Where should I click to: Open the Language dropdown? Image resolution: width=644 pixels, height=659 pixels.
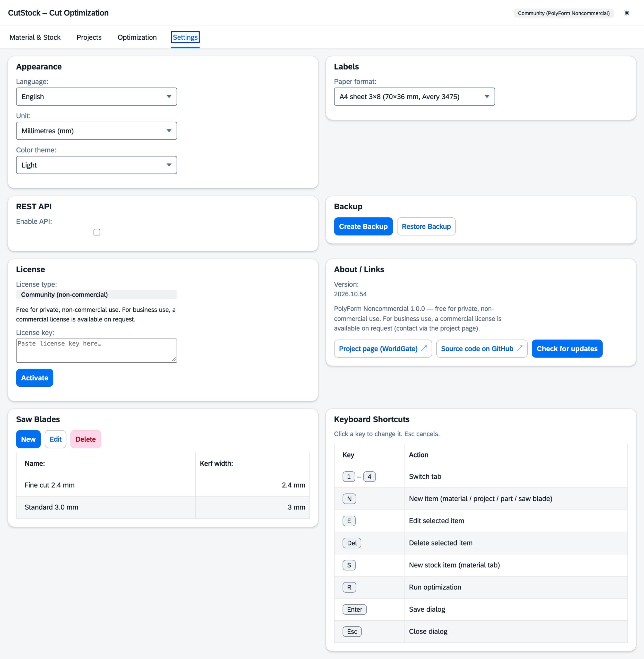click(x=96, y=97)
